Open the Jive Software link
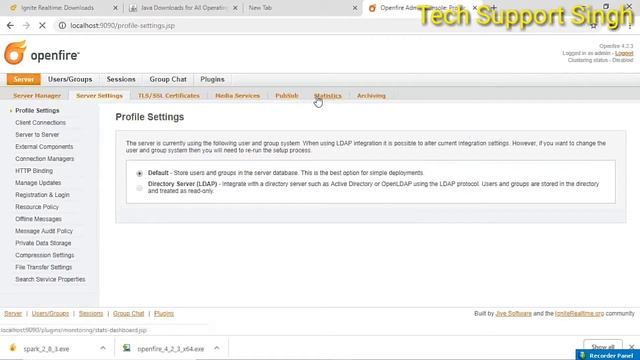Image resolution: width=640 pixels, height=360 pixels. coord(513,313)
